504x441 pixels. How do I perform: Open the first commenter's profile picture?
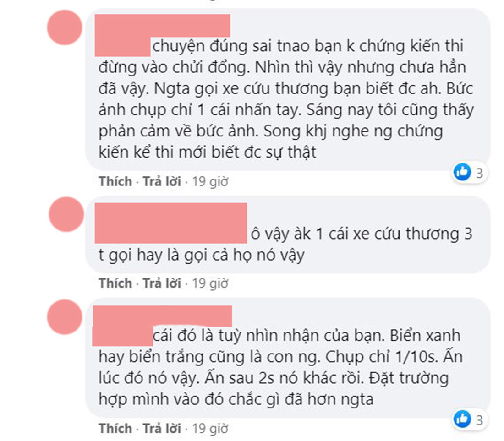pyautogui.click(x=65, y=27)
